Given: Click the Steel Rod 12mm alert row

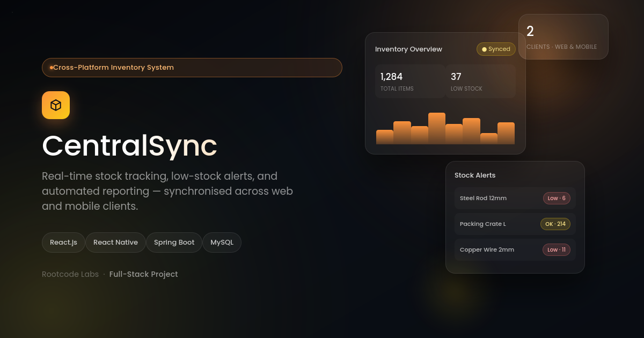Looking at the screenshot, I should (x=515, y=198).
